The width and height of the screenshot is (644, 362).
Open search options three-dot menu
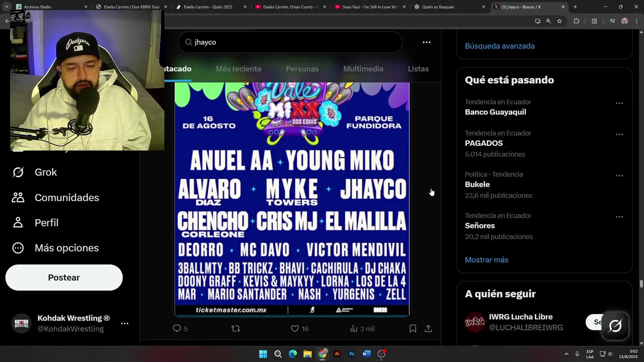click(427, 42)
